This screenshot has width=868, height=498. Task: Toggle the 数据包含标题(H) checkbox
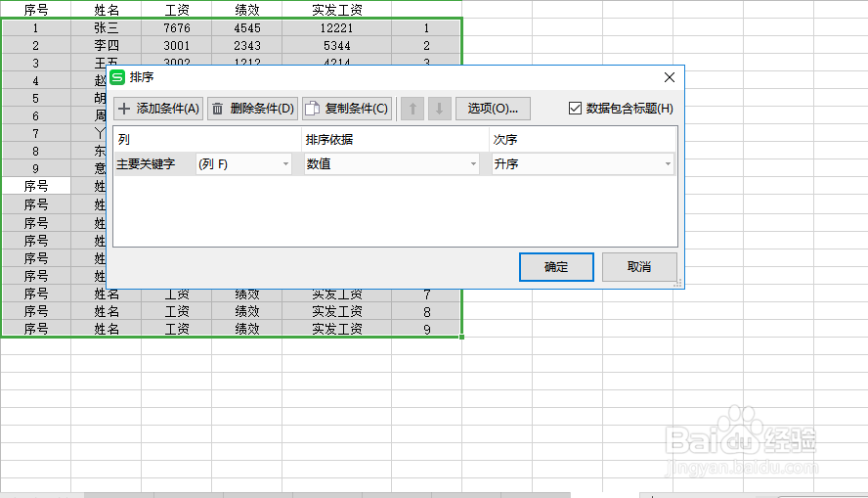pyautogui.click(x=575, y=108)
